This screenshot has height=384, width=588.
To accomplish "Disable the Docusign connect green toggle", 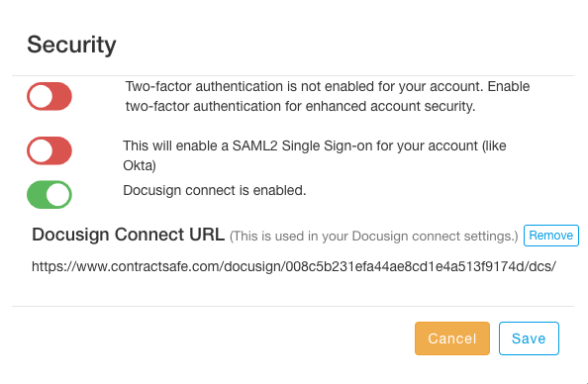I will click(x=49, y=195).
